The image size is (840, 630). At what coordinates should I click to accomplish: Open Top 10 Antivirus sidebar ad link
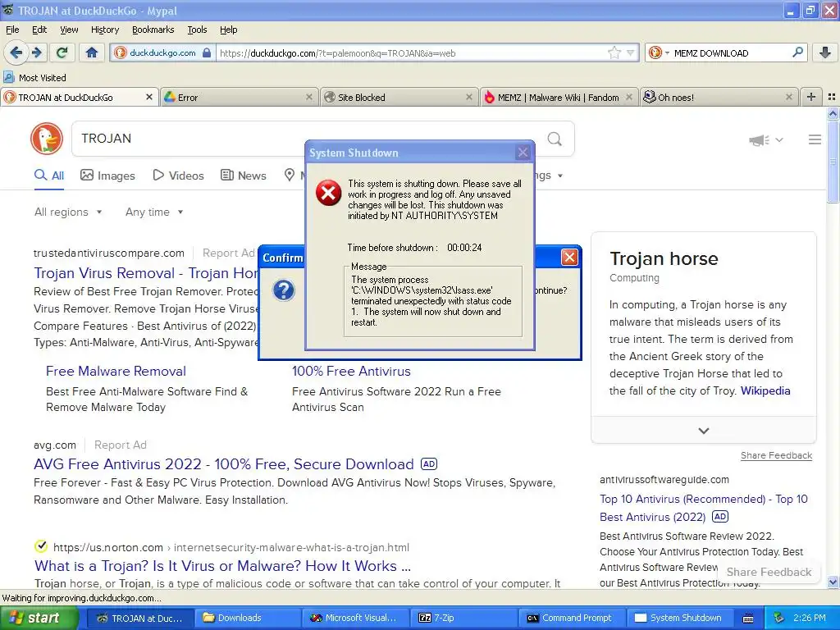(x=703, y=508)
